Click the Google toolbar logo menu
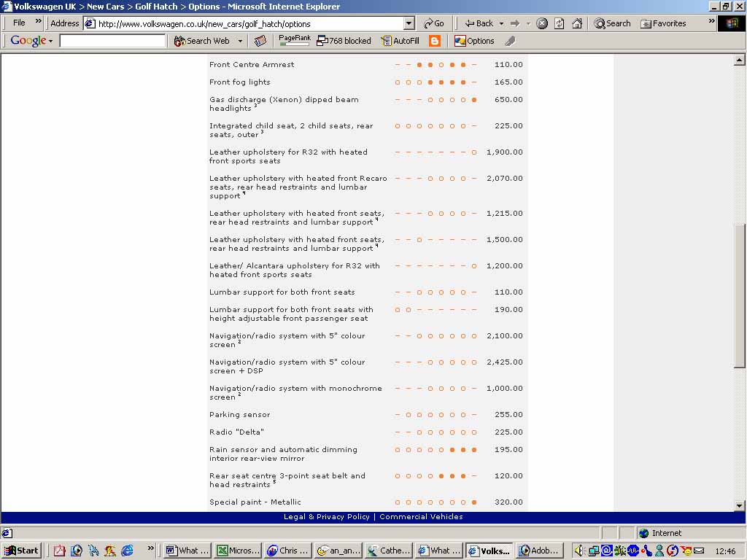747x560 pixels. [x=31, y=41]
